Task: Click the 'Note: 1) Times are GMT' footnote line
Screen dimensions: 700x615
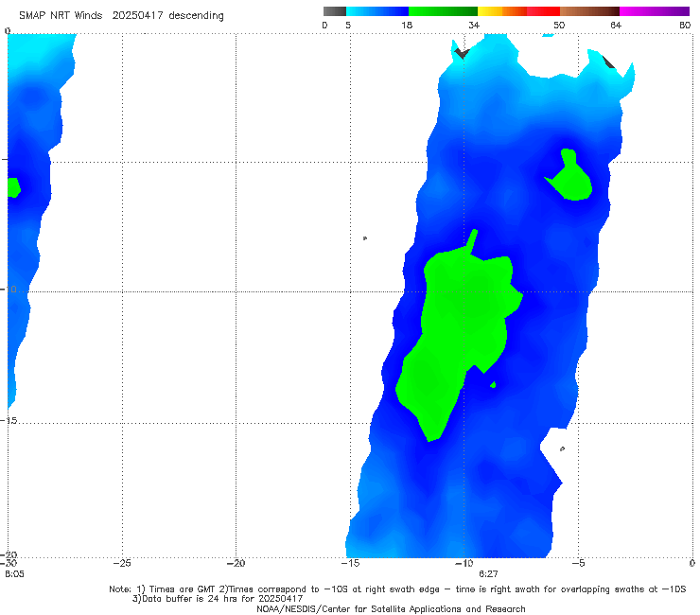Action: [397, 589]
